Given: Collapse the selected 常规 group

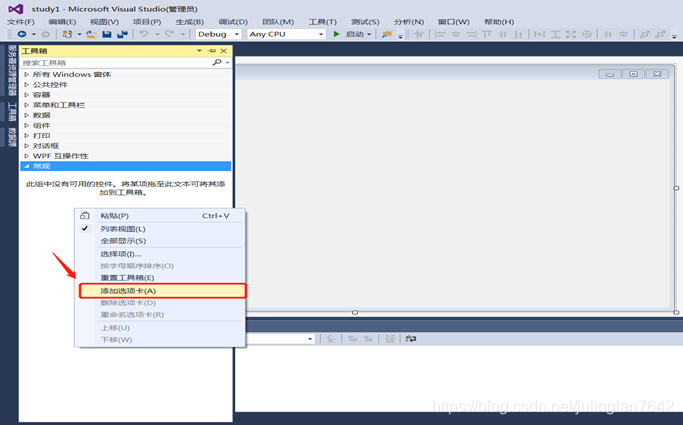Looking at the screenshot, I should (27, 166).
